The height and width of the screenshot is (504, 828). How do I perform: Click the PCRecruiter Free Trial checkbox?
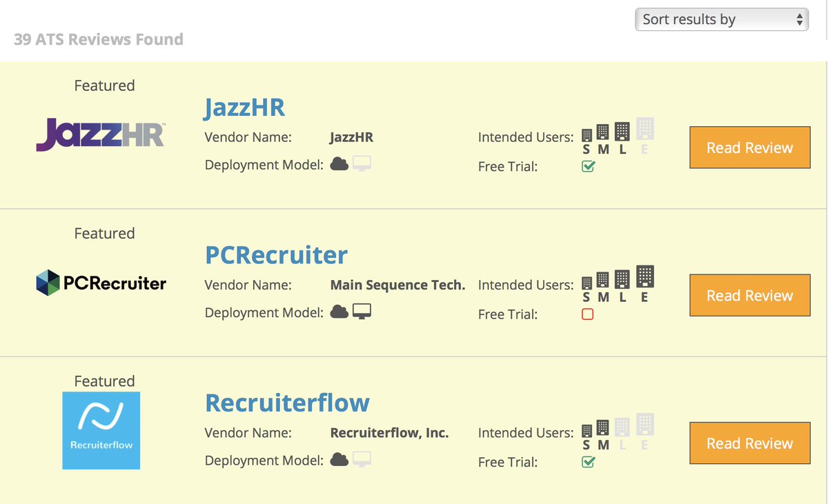coord(588,314)
